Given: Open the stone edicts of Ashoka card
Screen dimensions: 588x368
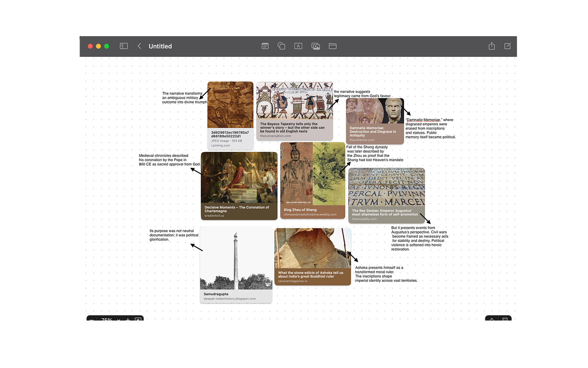Looking at the screenshot, I should tap(312, 257).
